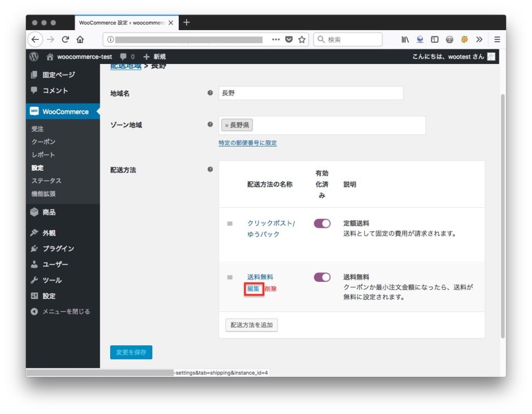Click the comments bubble icon in admin bar
532x414 pixels.
pos(124,57)
